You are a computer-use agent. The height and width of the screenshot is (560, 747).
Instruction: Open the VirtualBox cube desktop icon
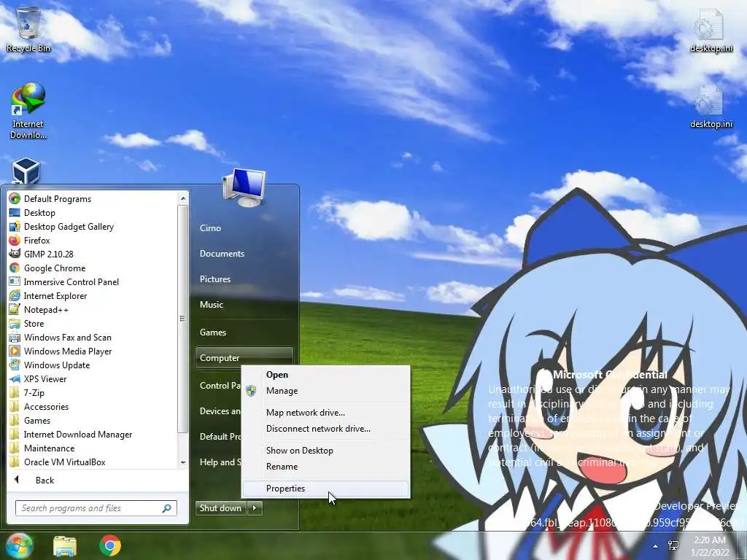click(26, 171)
